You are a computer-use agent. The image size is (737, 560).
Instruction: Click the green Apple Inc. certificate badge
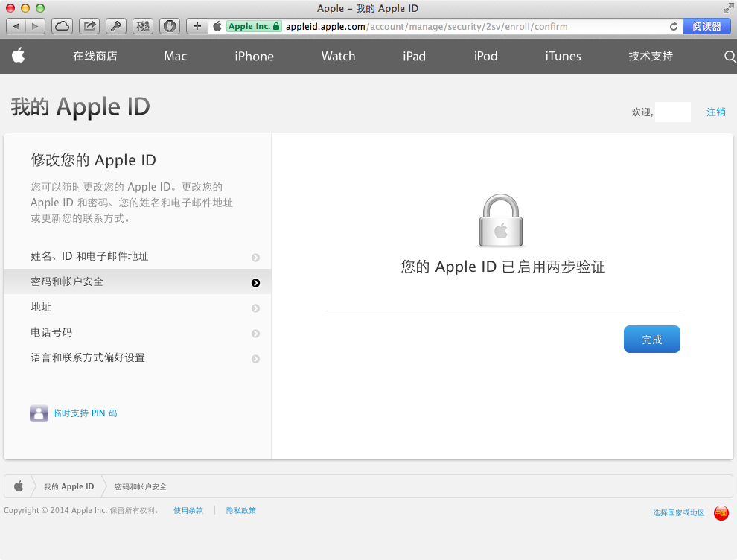point(254,26)
